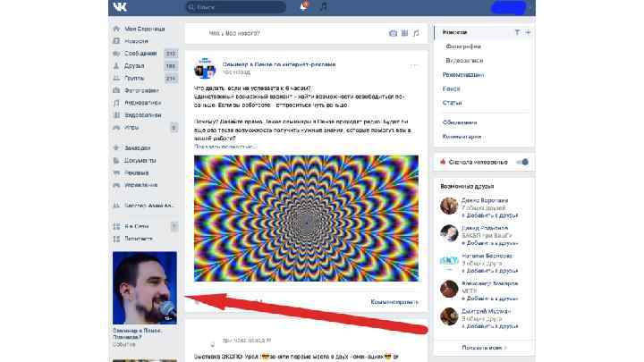Open Дмитрий's profile name in possible friends

[x=486, y=311]
